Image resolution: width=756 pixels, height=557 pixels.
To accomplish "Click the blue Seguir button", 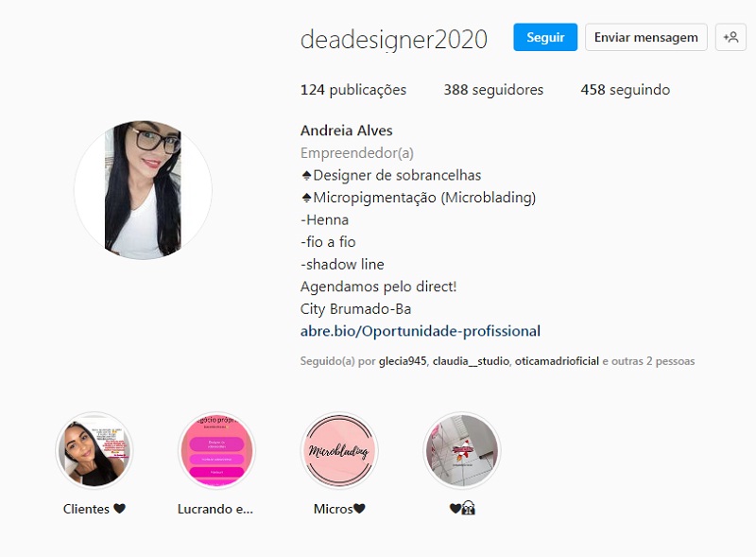I will pyautogui.click(x=545, y=37).
